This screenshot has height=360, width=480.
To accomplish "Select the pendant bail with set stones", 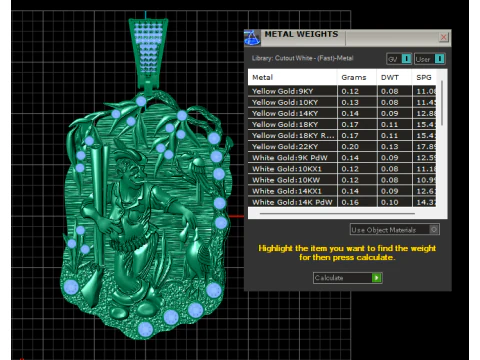I will coord(148,53).
